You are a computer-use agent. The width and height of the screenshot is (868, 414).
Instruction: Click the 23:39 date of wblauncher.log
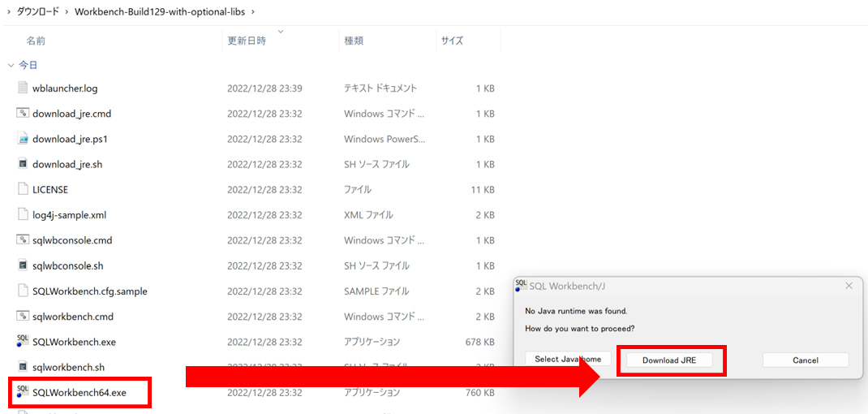coord(264,88)
